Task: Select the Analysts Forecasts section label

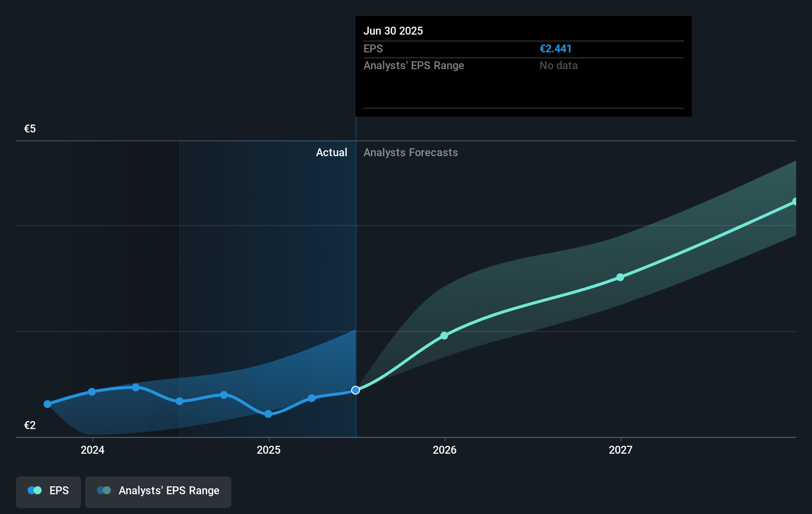Action: coord(410,153)
